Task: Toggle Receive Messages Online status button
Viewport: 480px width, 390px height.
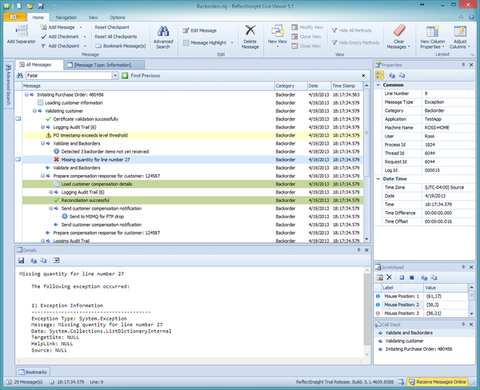Action: coord(437,382)
